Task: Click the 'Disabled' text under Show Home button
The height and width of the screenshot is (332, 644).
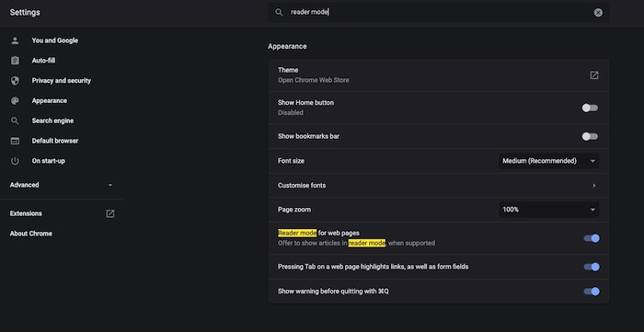Action: click(291, 112)
